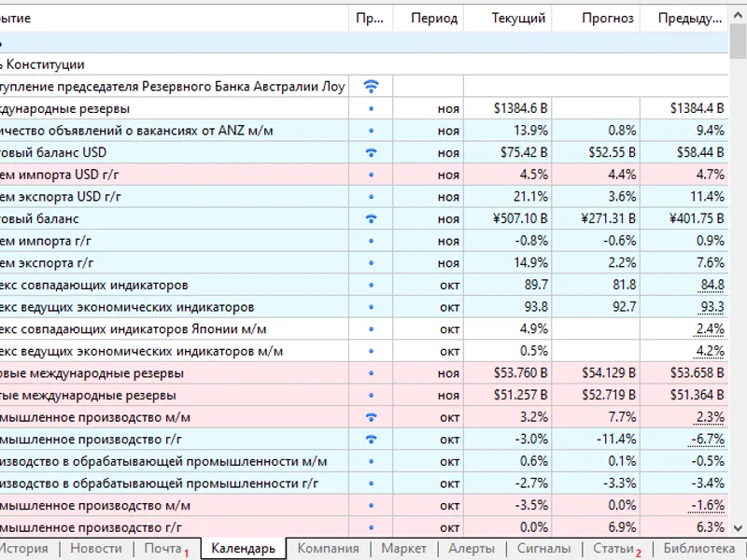Click the scrollbar down arrow
Viewport: 747px width, 560px height.
coord(738,527)
